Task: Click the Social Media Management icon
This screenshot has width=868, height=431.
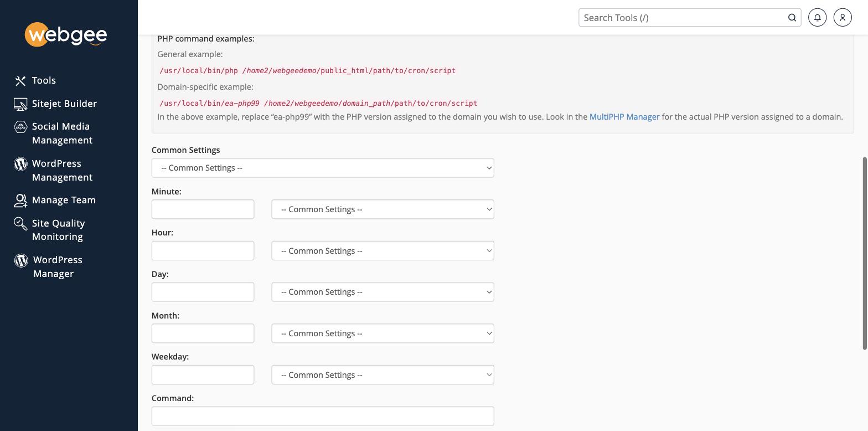Action: coord(20,127)
